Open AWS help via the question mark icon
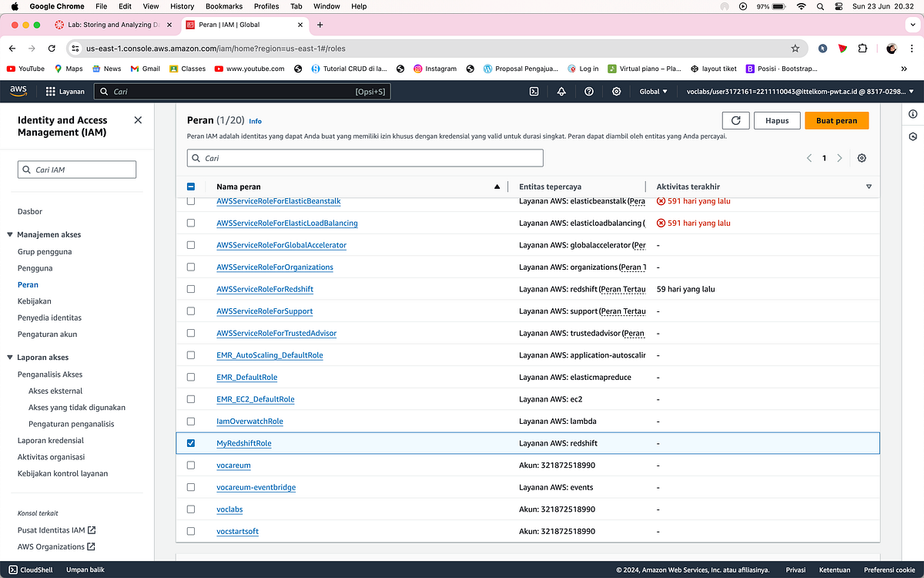The image size is (924, 578). click(x=589, y=91)
